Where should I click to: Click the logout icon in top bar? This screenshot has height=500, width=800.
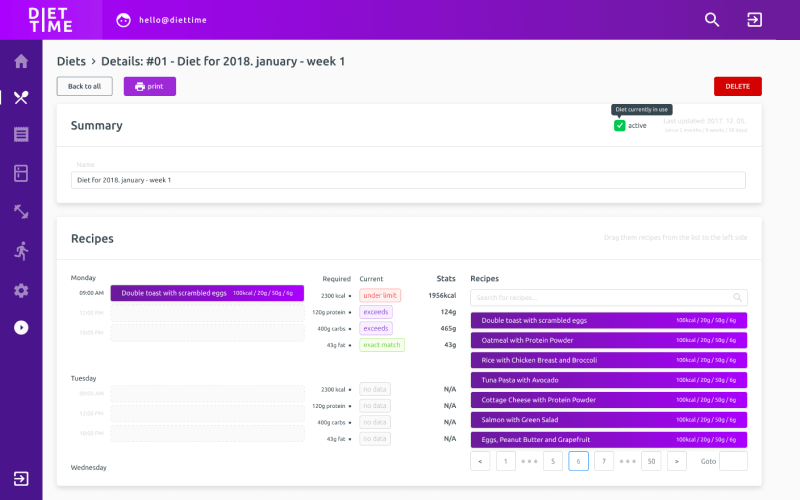pos(754,20)
